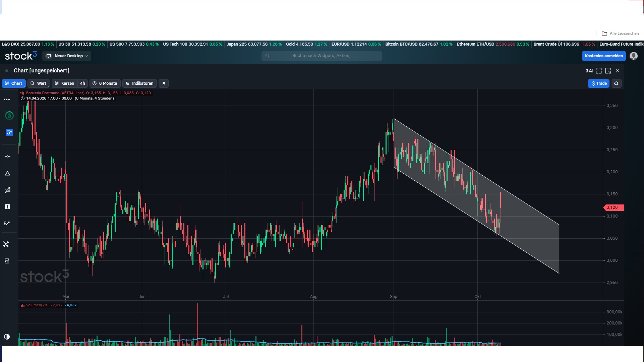Select the Fibonacci lines drawing tool
Image resolution: width=644 pixels, height=362 pixels.
click(x=7, y=190)
